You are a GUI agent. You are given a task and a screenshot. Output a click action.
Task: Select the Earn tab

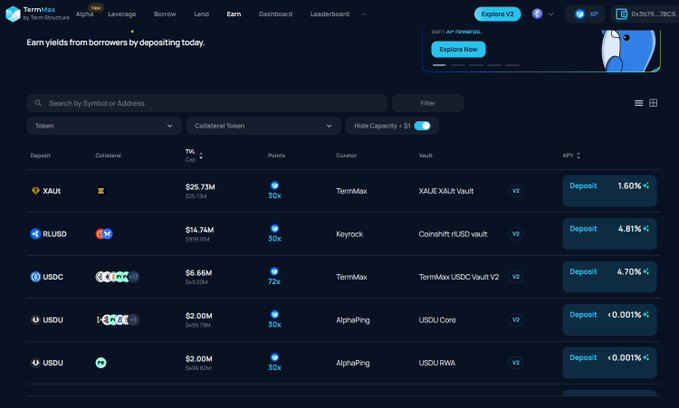coord(234,14)
